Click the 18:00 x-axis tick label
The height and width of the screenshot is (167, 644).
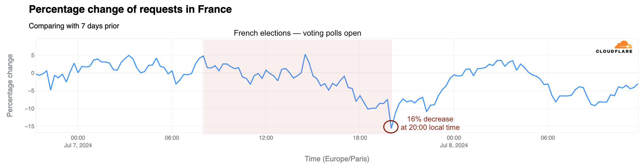coord(360,138)
